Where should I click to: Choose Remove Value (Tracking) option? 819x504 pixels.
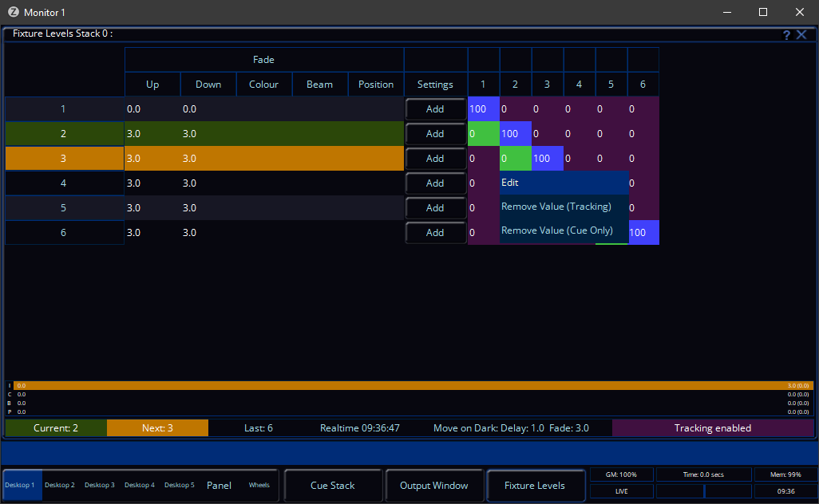[564, 207]
